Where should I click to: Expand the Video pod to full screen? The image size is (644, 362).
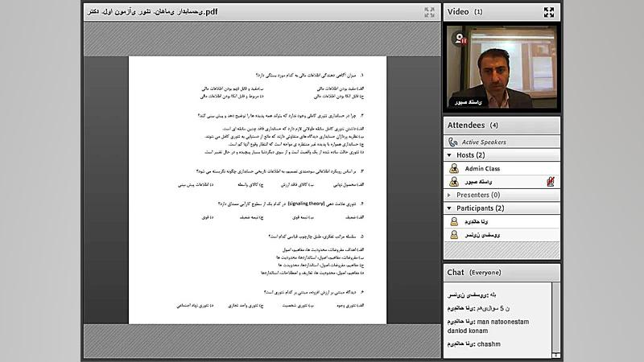click(x=549, y=12)
